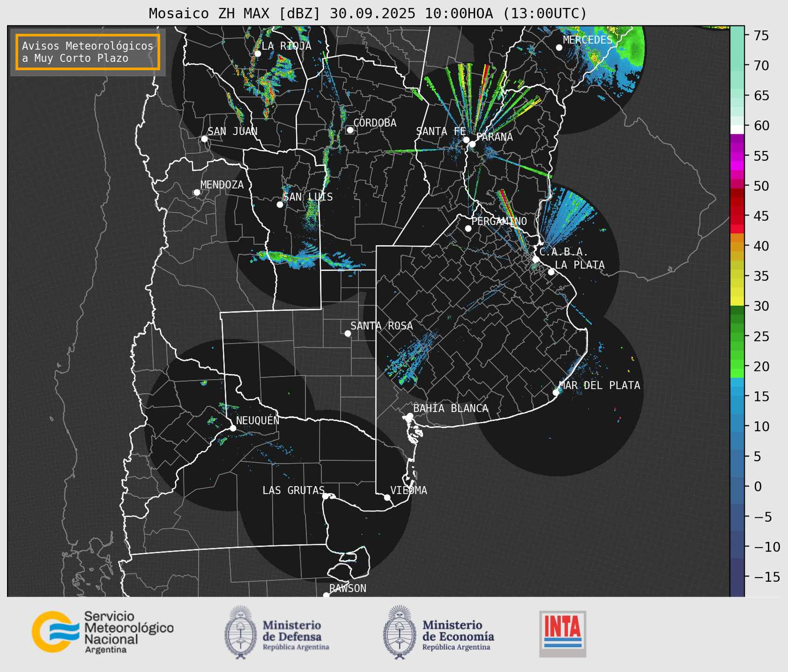Click the INTA logo

[x=562, y=633]
